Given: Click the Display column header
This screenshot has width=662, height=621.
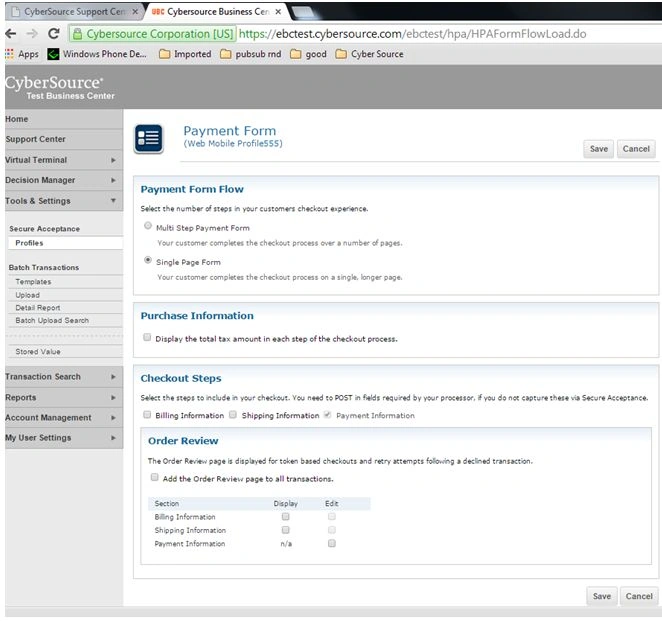Looking at the screenshot, I should click(285, 503).
